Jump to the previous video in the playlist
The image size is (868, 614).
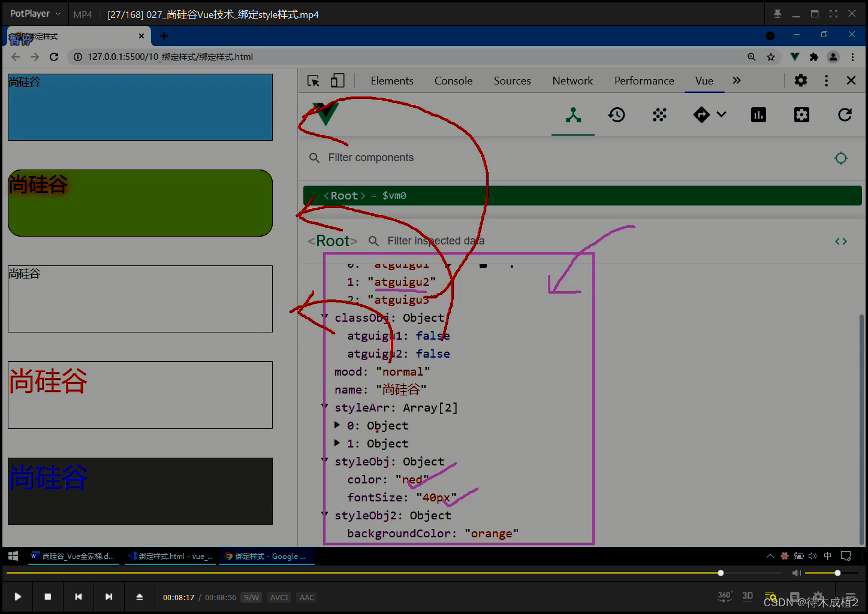tap(79, 597)
